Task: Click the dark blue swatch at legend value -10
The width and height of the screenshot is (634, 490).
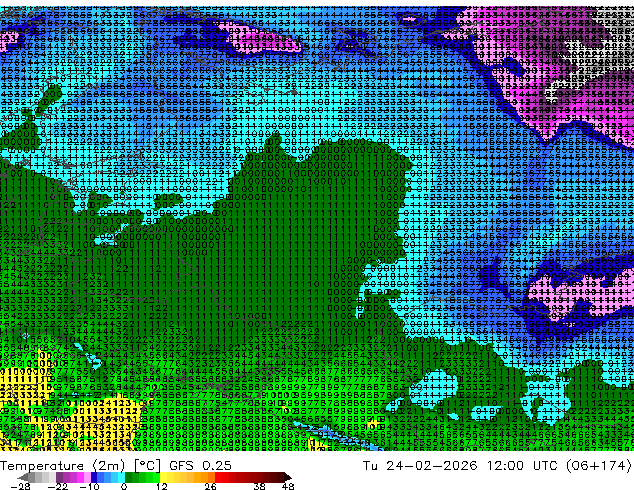Action: 94,477
